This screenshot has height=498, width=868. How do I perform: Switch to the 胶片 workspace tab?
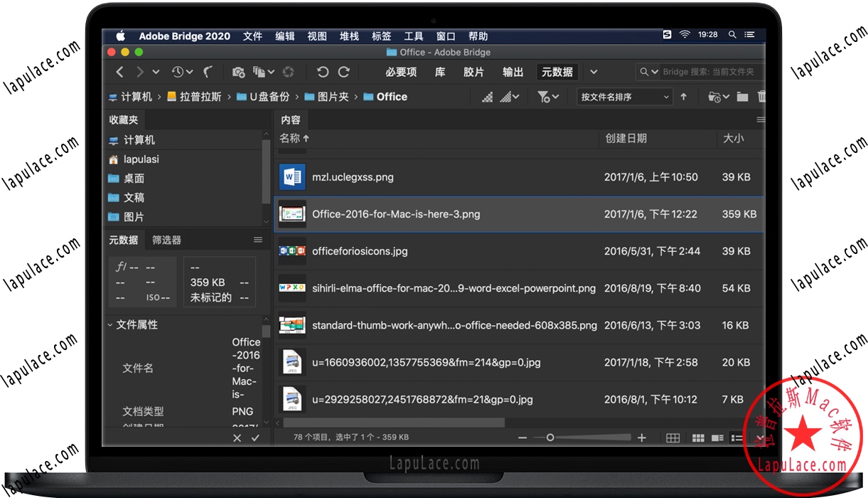click(x=473, y=71)
